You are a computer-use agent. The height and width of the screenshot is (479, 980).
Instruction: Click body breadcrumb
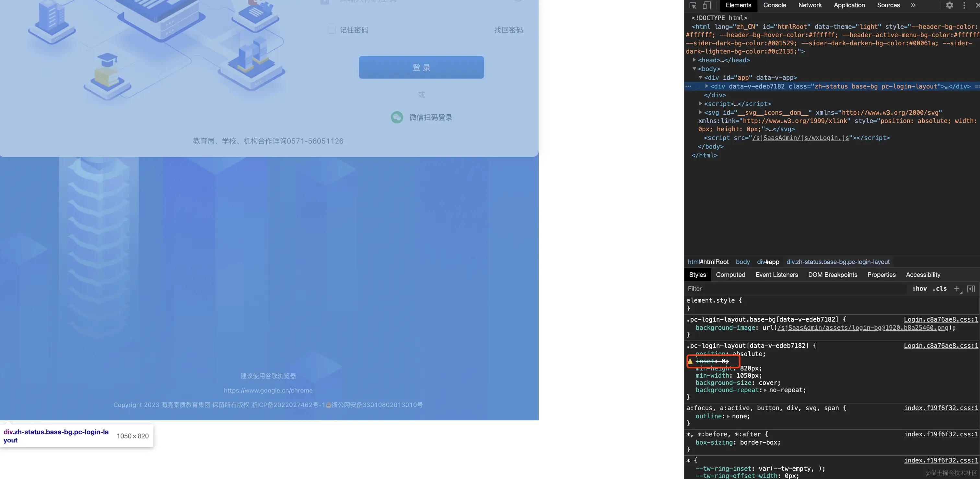pyautogui.click(x=742, y=262)
